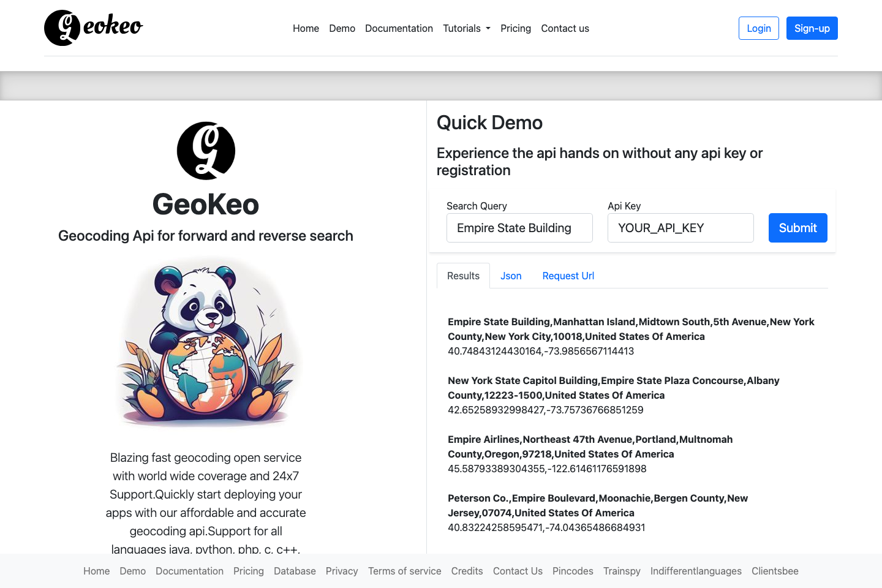882x588 pixels.
Task: Click the Credits link in the footer
Action: point(467,571)
